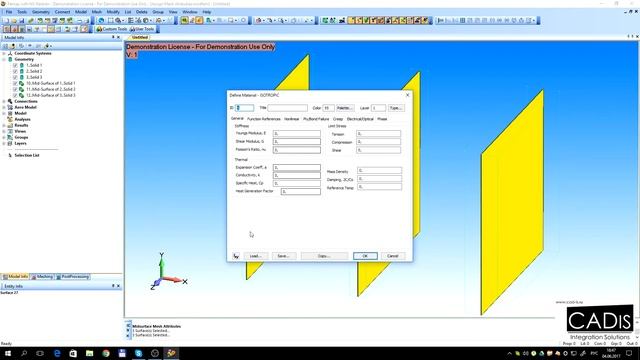Open the Mesh menu

tap(97, 12)
